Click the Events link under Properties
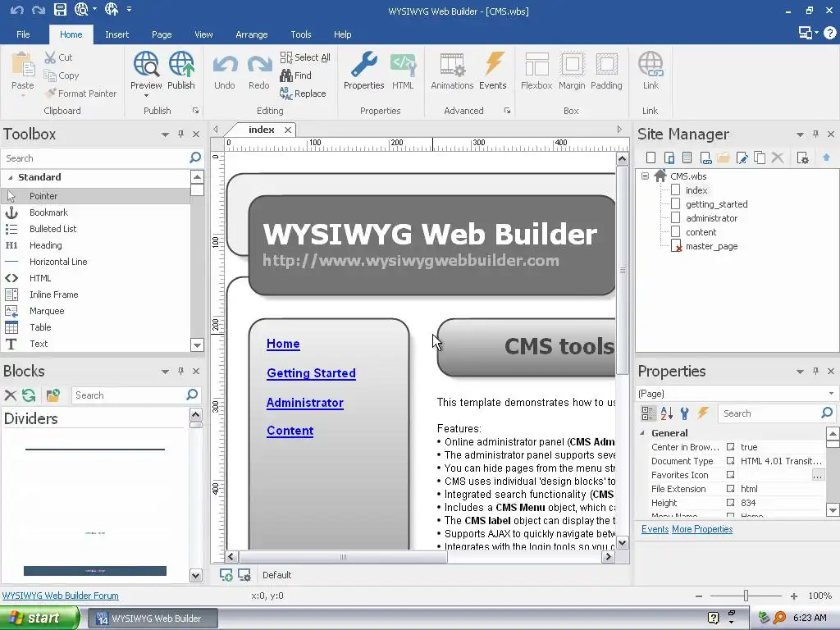The image size is (840, 630). 655,529
